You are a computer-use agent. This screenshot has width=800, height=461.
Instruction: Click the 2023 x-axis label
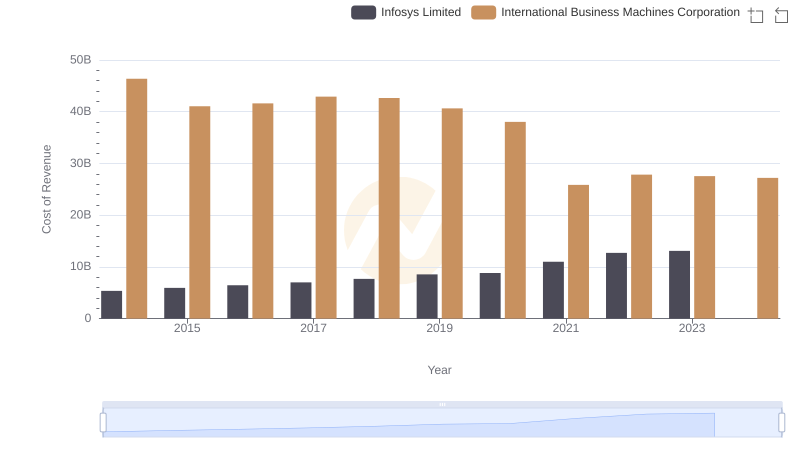coord(692,328)
